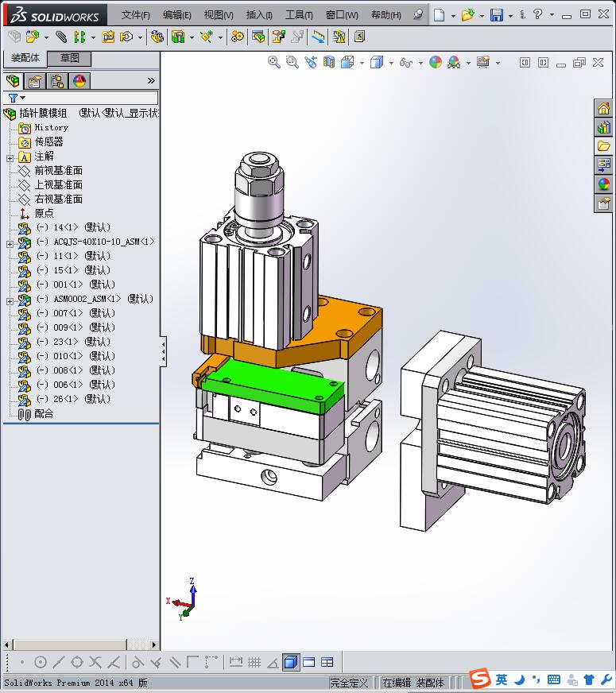Click the Linear component pattern icon
This screenshot has width=616, height=693.
click(79, 37)
